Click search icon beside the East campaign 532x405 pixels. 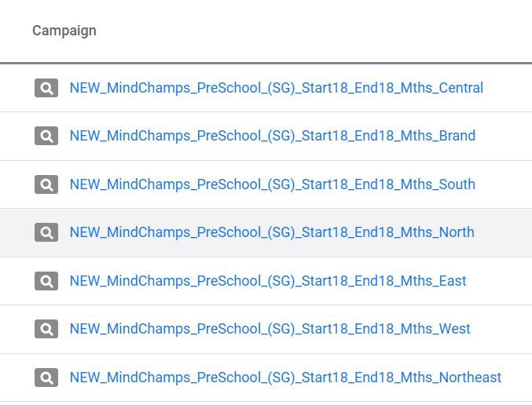[46, 281]
